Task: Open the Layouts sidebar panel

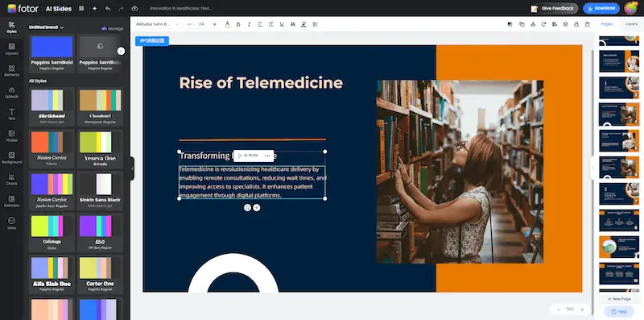Action: point(11,49)
